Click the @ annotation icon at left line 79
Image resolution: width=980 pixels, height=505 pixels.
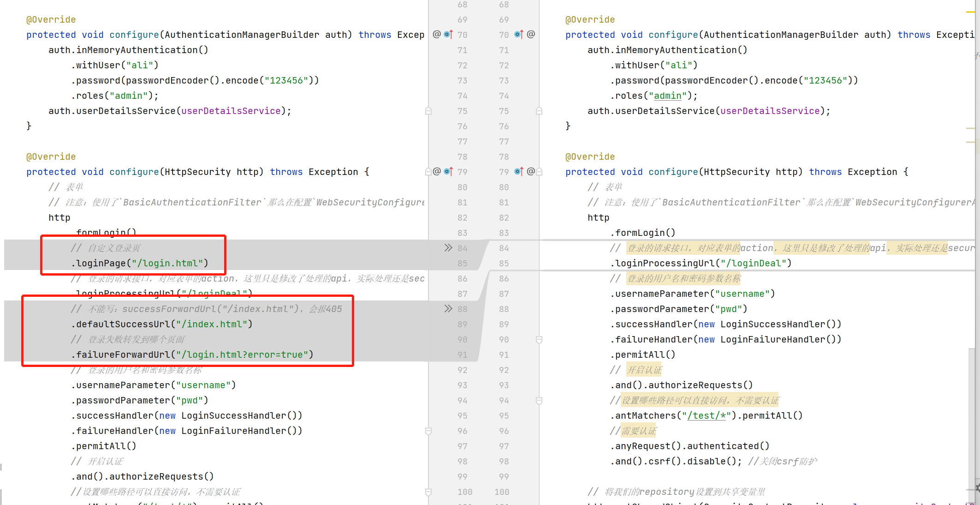pos(437,172)
